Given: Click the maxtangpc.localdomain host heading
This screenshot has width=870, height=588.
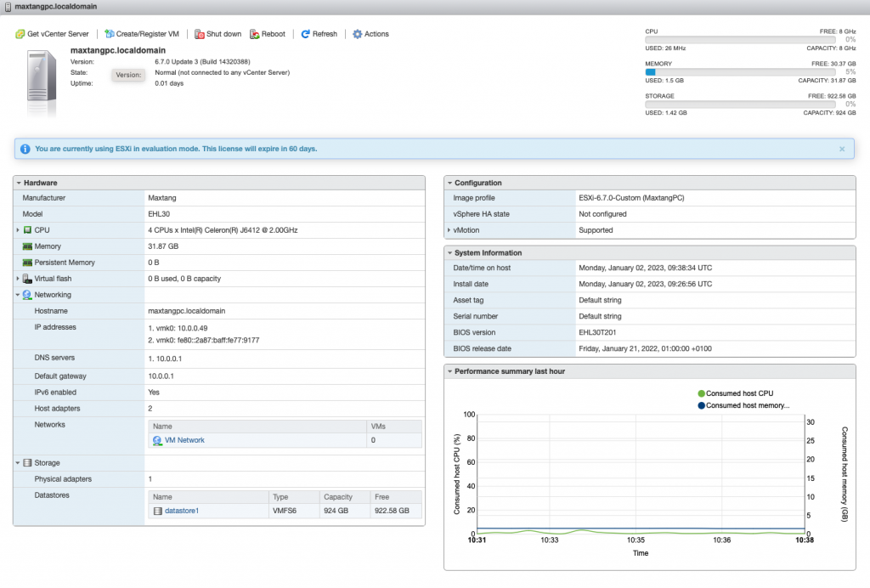Looking at the screenshot, I should [118, 50].
